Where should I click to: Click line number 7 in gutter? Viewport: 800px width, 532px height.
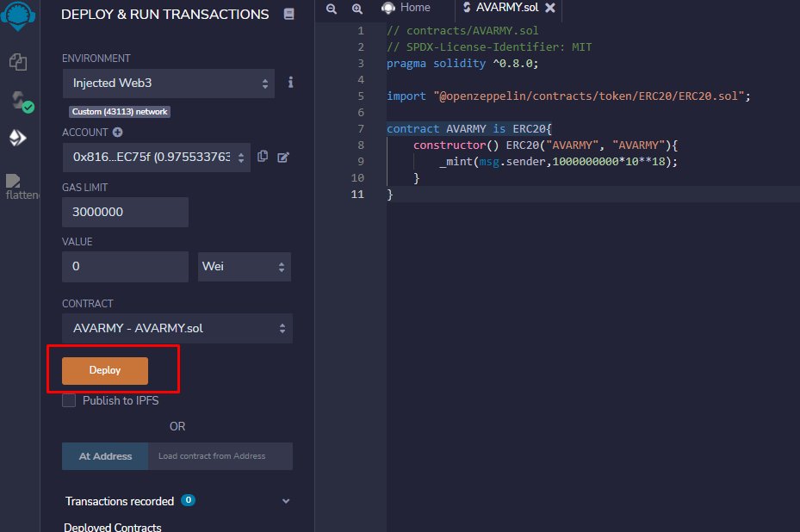click(361, 129)
